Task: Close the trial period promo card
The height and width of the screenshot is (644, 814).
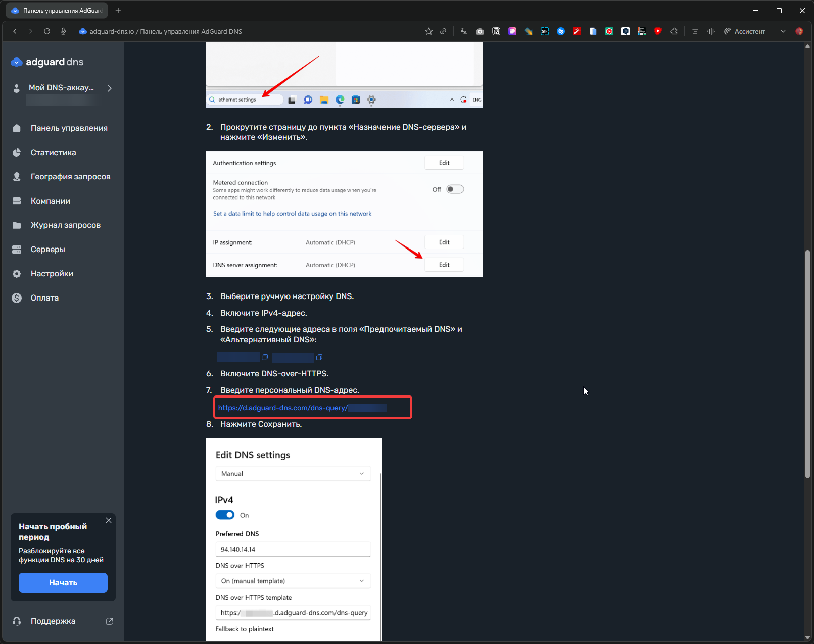Action: coord(109,520)
